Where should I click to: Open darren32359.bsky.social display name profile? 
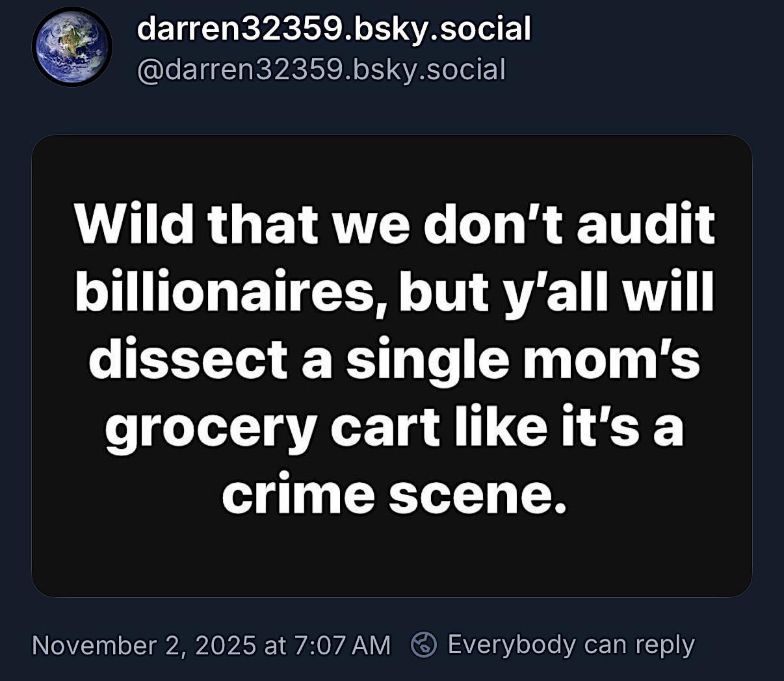coord(334,29)
